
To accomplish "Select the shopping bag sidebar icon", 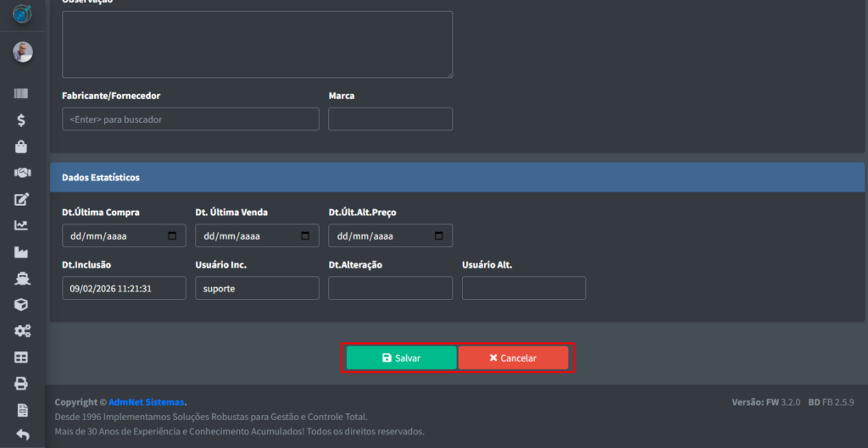I will (x=22, y=147).
